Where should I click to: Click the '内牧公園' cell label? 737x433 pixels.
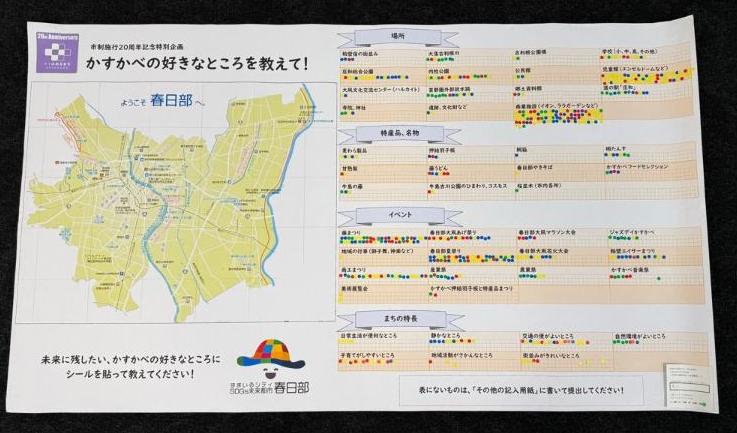(438, 71)
